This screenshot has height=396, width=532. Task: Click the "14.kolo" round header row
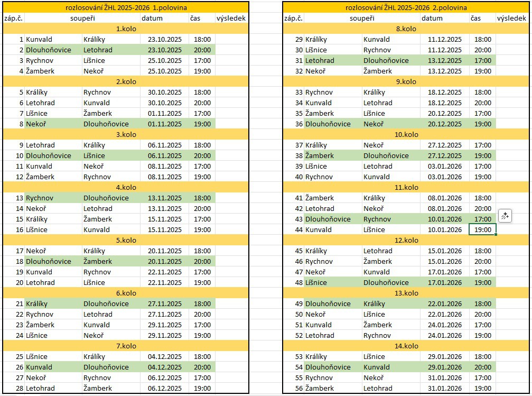pyautogui.click(x=406, y=346)
